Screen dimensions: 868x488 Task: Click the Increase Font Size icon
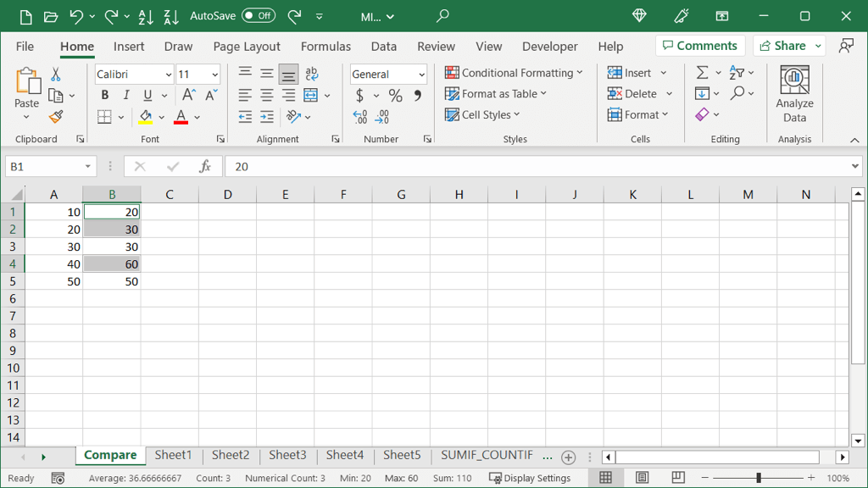tap(189, 95)
